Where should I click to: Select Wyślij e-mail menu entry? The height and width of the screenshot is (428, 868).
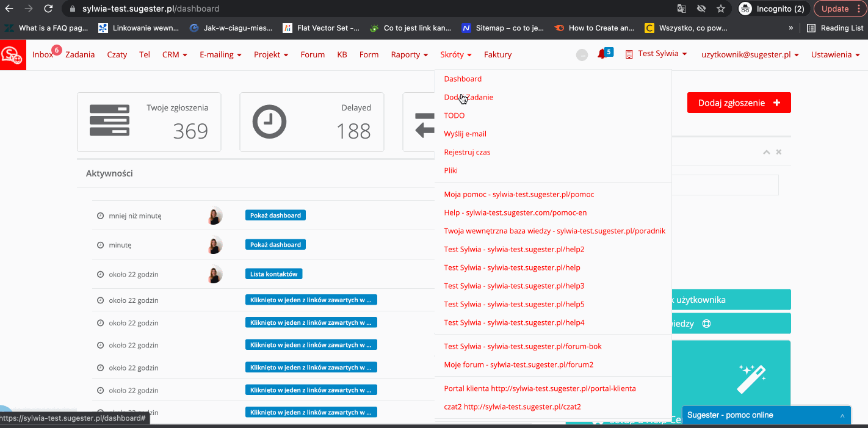(x=465, y=134)
